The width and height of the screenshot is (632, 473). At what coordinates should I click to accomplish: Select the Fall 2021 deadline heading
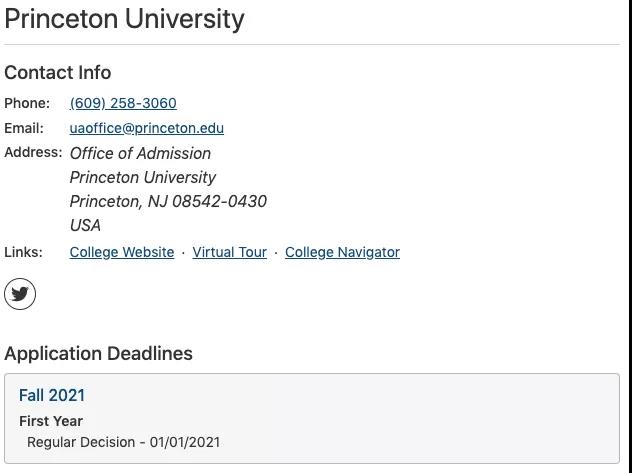tap(52, 395)
